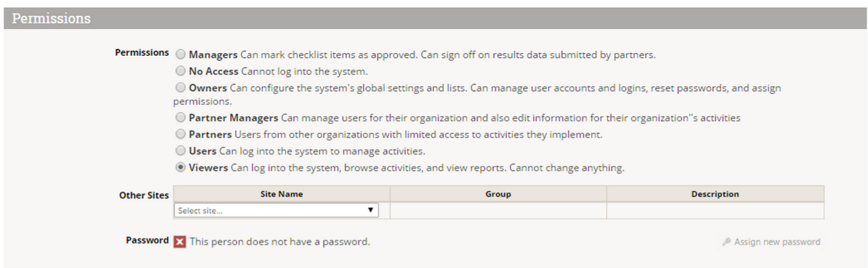Pick the Partner Managers radio option
The height and width of the screenshot is (268, 868).
point(180,117)
